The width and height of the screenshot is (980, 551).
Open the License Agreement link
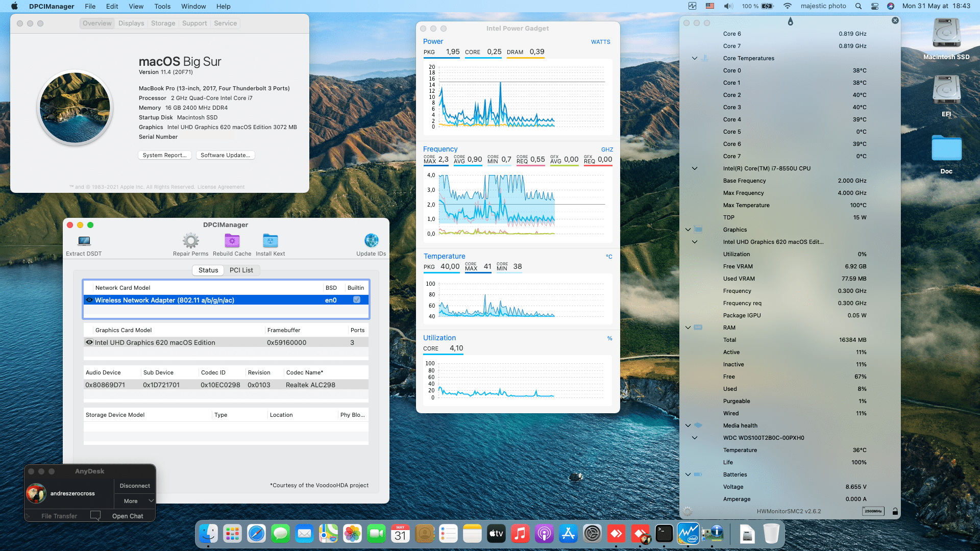220,187
